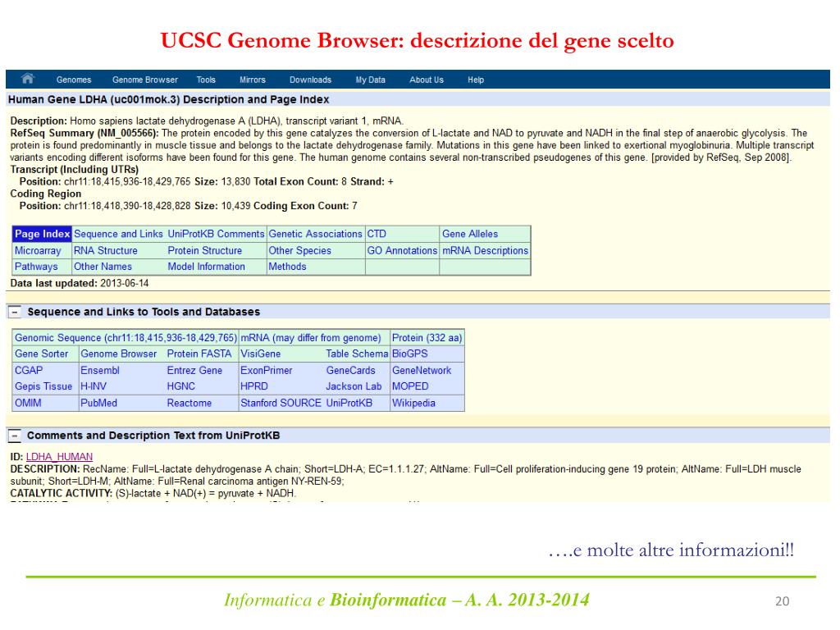Open the HPRD link
The image size is (840, 630).
(x=254, y=386)
